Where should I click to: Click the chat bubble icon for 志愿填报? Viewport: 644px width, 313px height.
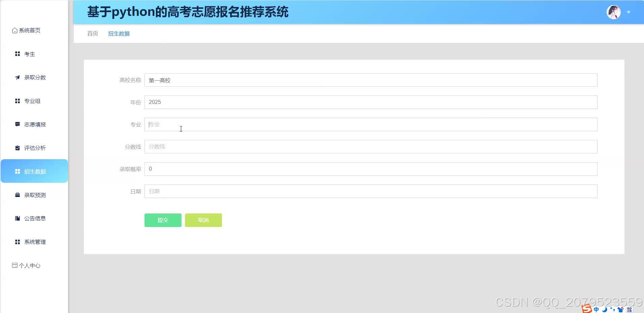[18, 124]
